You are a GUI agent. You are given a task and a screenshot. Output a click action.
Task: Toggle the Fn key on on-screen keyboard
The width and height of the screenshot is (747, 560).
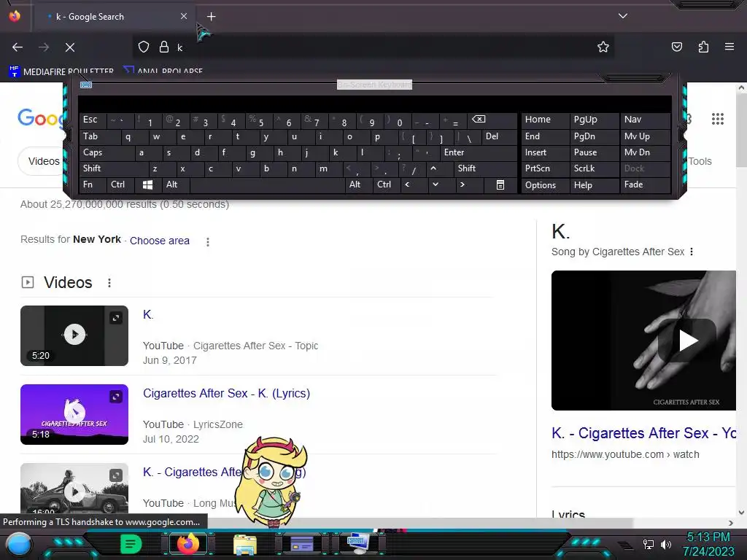93,184
